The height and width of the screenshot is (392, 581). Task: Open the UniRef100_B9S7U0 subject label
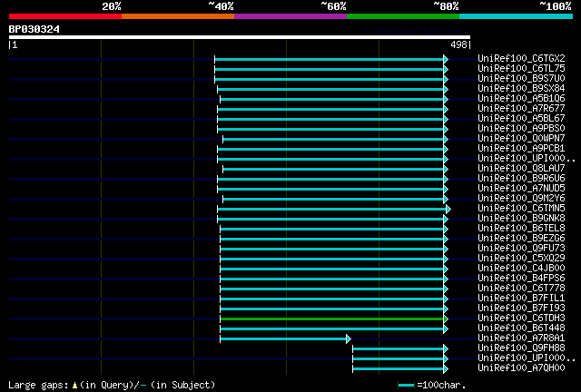(521, 79)
